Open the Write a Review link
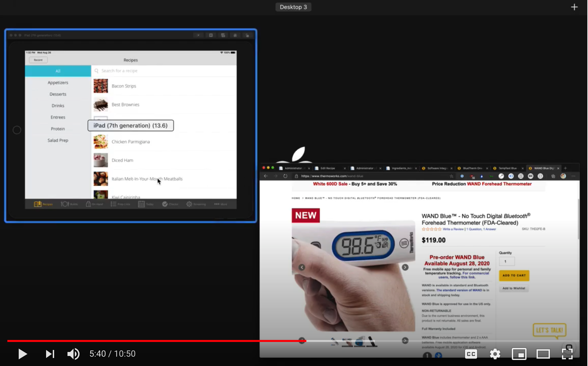The image size is (588, 366). (453, 229)
